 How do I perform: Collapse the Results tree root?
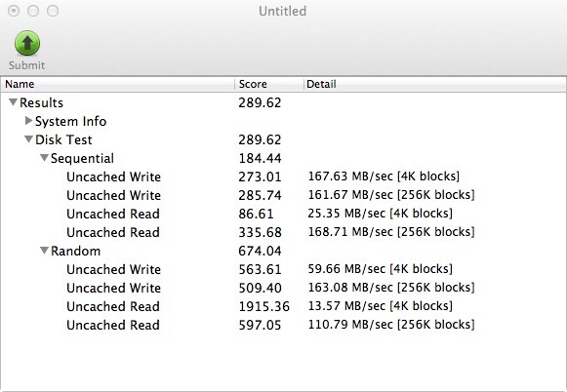point(13,102)
